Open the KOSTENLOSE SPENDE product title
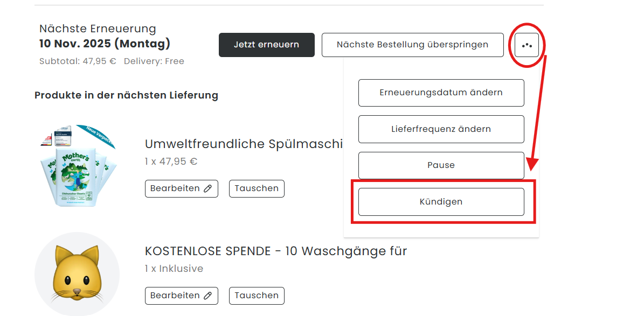This screenshot has width=644, height=316. 275,251
